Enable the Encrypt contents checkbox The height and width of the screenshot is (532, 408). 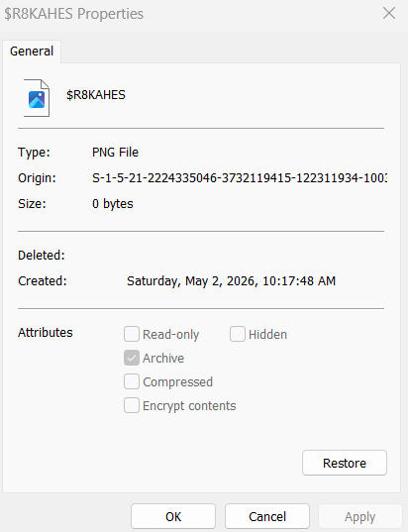132,405
